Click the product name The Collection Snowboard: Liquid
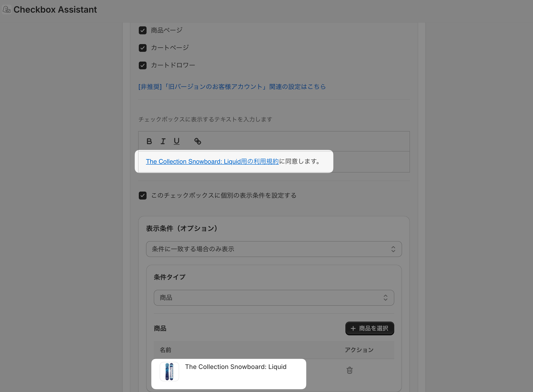 [x=236, y=367]
